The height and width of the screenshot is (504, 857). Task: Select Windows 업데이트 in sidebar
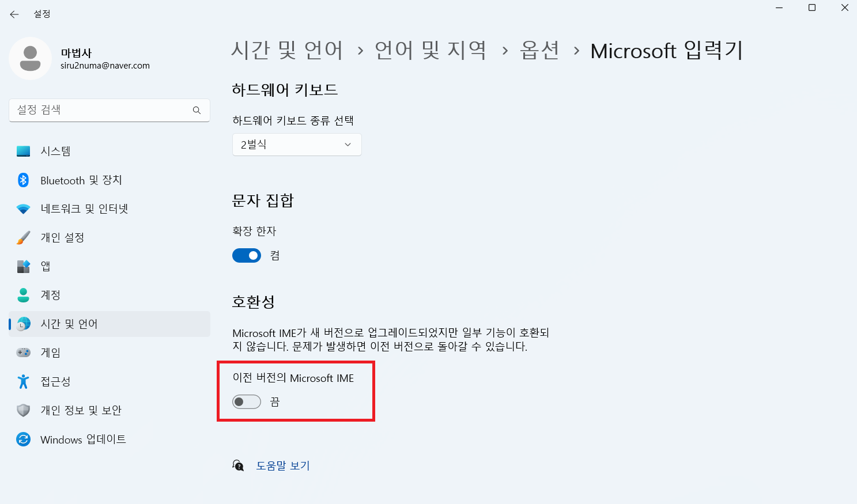point(110,439)
